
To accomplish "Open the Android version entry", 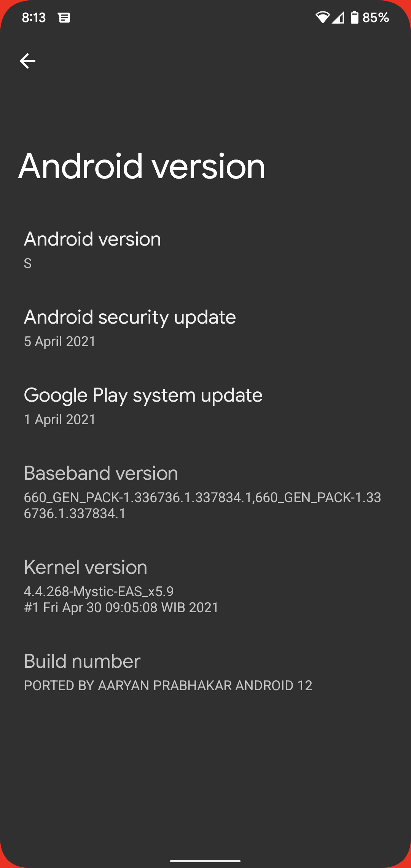I will pos(205,250).
